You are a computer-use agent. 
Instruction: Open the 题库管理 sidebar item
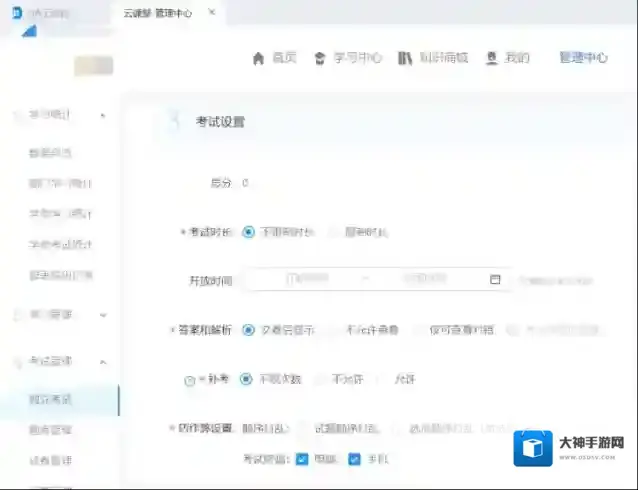pos(50,430)
